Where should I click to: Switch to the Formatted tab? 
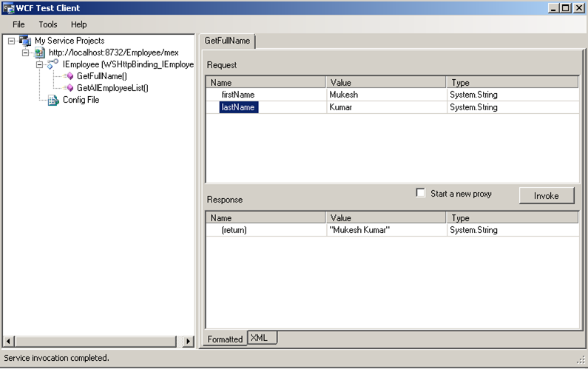pyautogui.click(x=225, y=339)
